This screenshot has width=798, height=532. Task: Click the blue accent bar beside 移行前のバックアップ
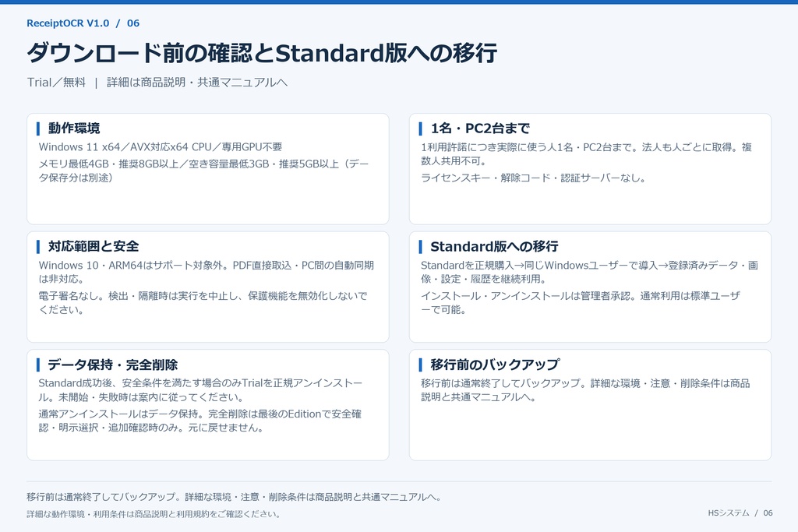420,365
